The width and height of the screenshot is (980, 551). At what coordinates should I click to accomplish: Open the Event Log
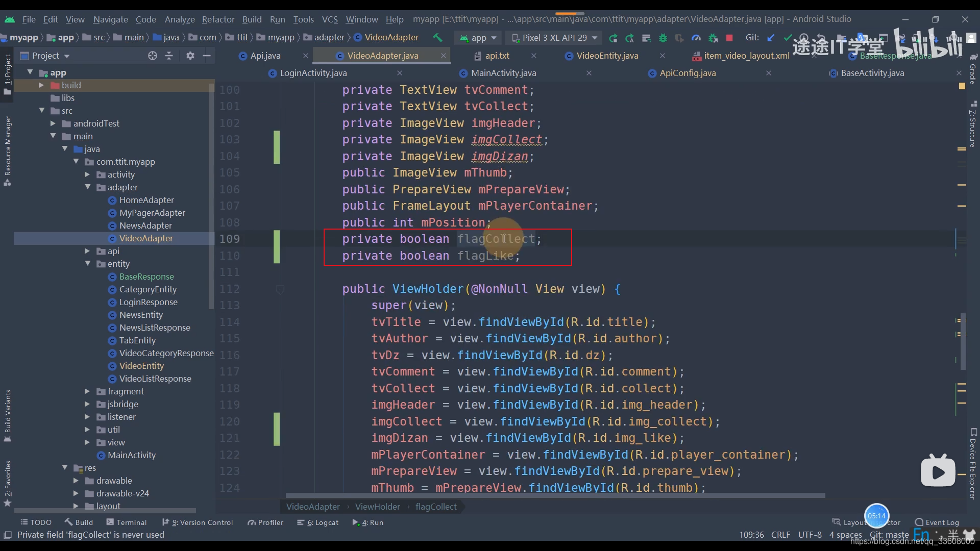pos(937,522)
